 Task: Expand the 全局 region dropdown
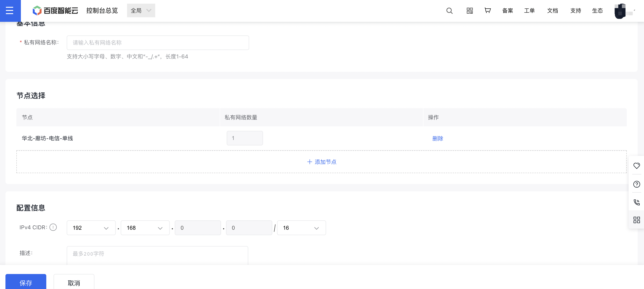[141, 10]
